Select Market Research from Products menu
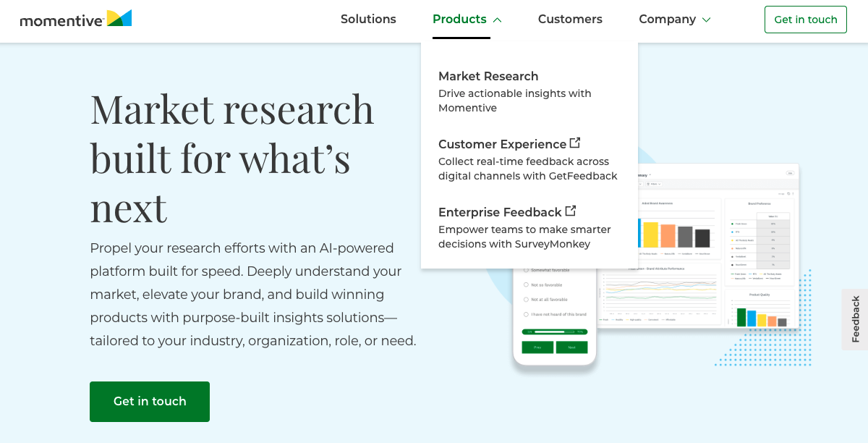Viewport: 868px width, 443px height. click(488, 76)
